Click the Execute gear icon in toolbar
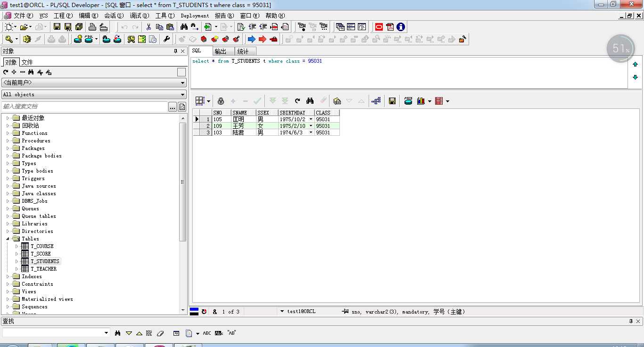The image size is (644, 347). pos(27,39)
